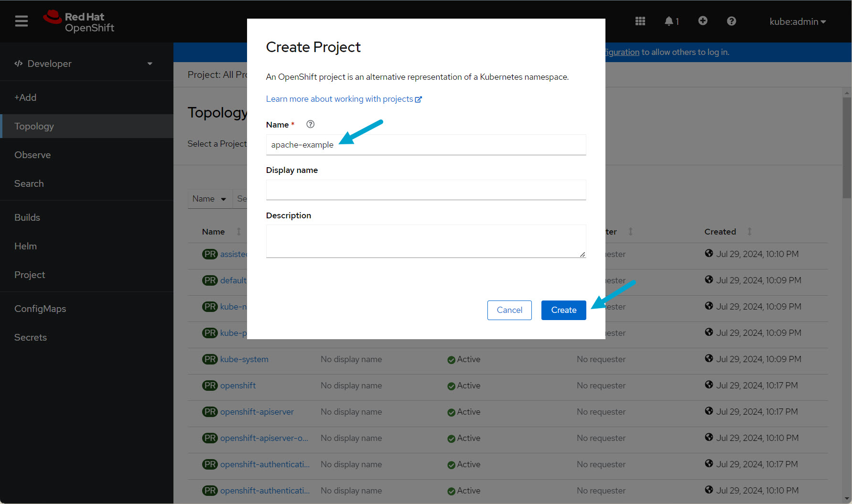Click the Create button to submit the project
This screenshot has width=852, height=504.
click(563, 310)
